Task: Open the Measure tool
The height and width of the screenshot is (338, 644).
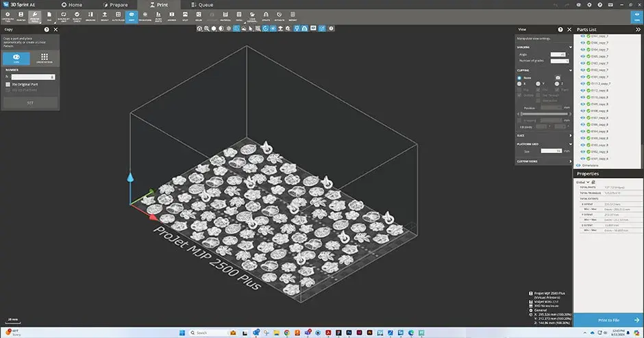Action: [x=90, y=16]
